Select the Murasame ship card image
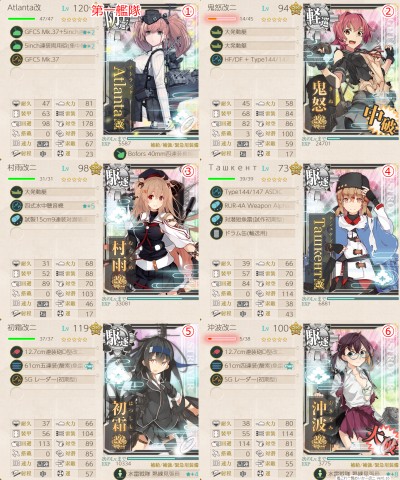This screenshot has height=480, width=400. click(151, 230)
